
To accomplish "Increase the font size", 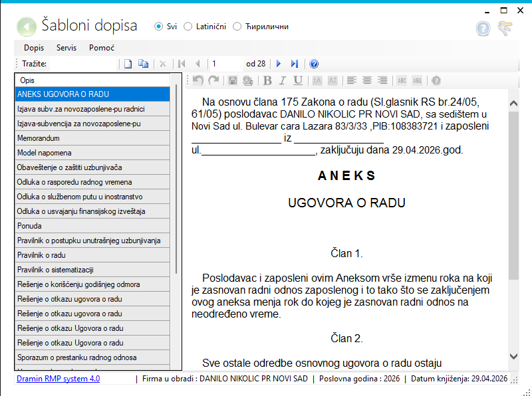I will coord(317,80).
